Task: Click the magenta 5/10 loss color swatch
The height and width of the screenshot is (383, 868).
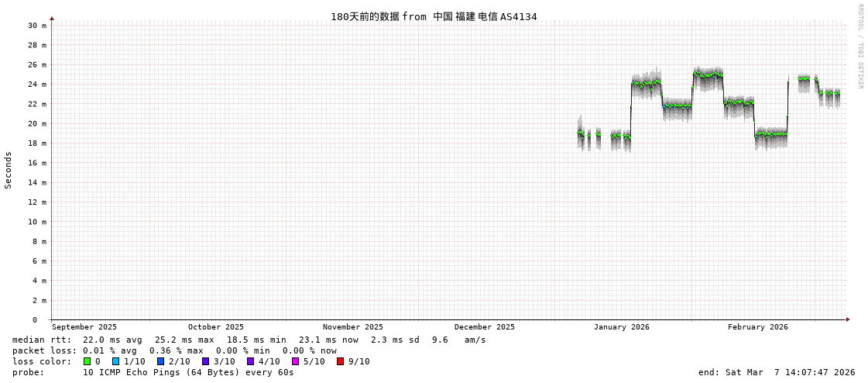Action: (x=295, y=361)
